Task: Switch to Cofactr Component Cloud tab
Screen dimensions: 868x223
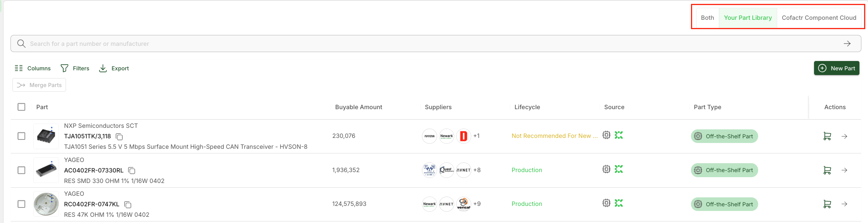Action: 819,18
